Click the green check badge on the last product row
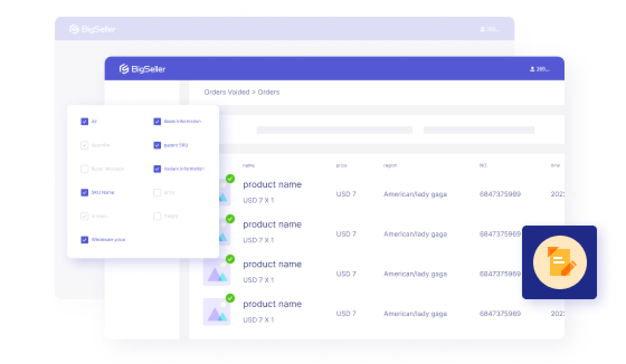 click(x=230, y=298)
